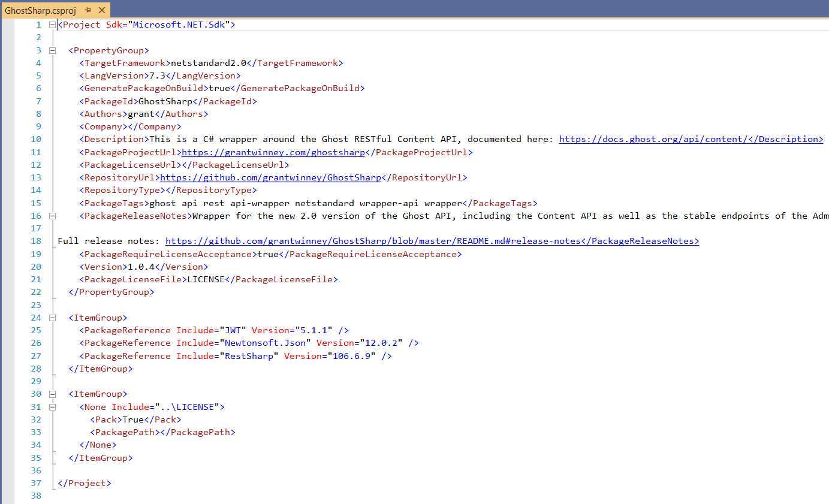This screenshot has width=829, height=504.
Task: Pin the GhostSharp.csproj tab
Action: click(x=88, y=10)
